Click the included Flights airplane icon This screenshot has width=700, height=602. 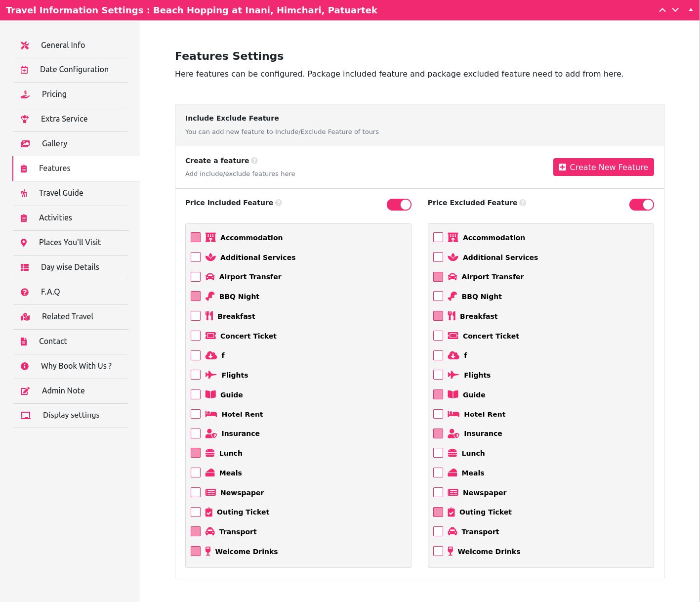click(211, 375)
